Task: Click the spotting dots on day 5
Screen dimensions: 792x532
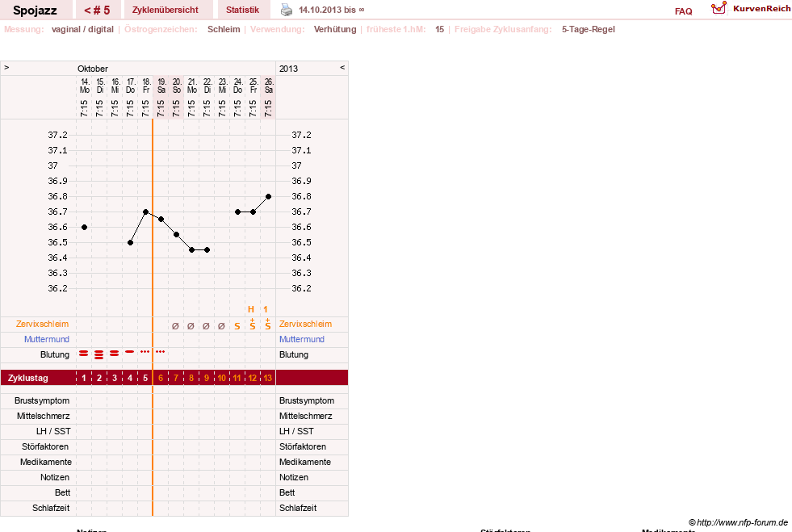Action: pyautogui.click(x=145, y=351)
